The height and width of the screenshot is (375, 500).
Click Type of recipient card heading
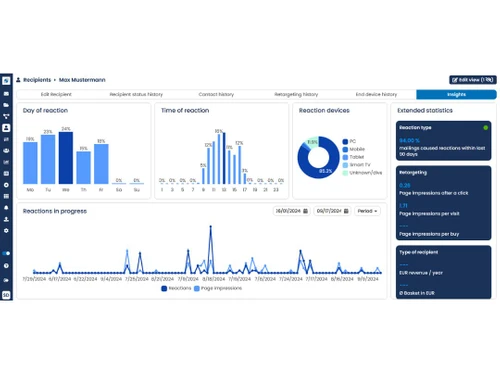tap(419, 252)
